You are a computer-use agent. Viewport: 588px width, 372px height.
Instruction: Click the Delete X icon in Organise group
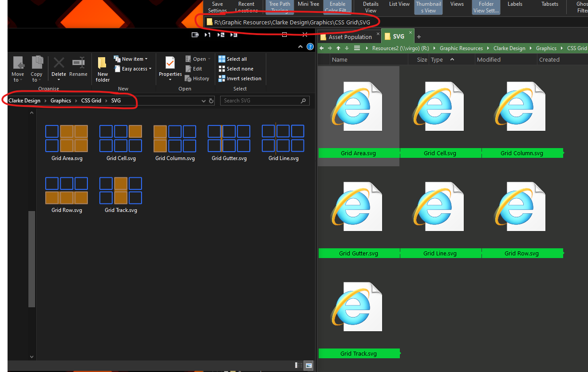click(x=59, y=63)
